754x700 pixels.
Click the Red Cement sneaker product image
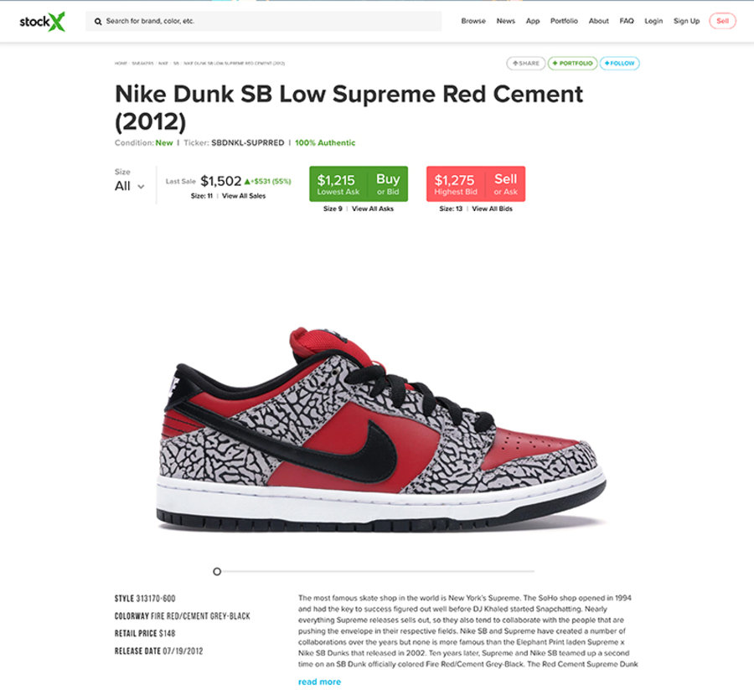[381, 430]
